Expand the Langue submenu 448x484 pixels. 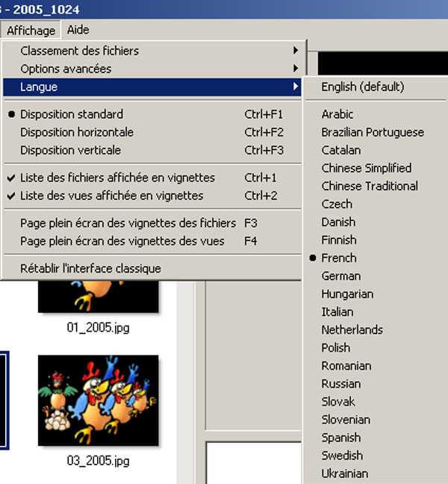[x=152, y=87]
